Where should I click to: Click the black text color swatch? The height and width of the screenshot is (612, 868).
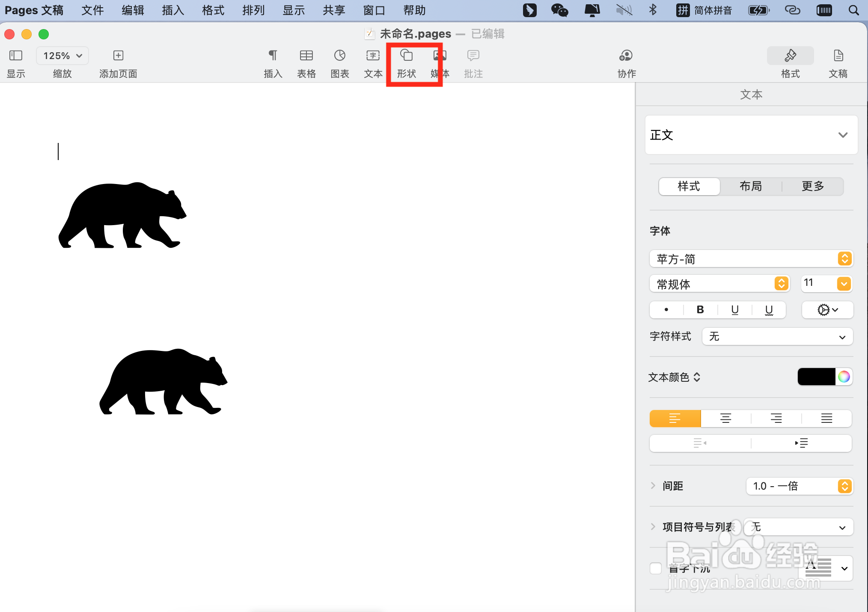(816, 377)
